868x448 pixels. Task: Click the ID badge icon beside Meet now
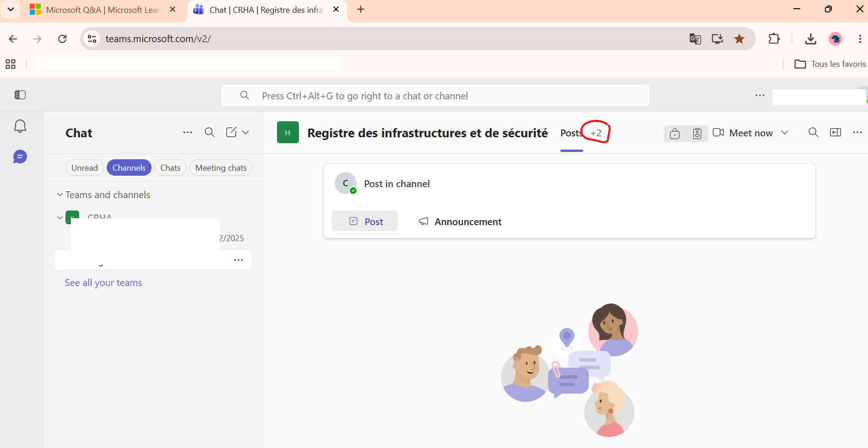click(697, 134)
